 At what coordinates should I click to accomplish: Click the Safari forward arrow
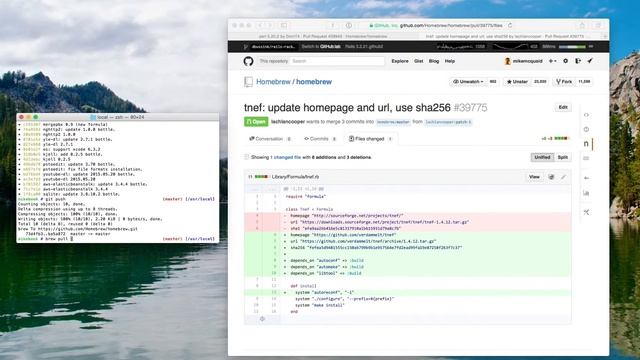coord(269,25)
